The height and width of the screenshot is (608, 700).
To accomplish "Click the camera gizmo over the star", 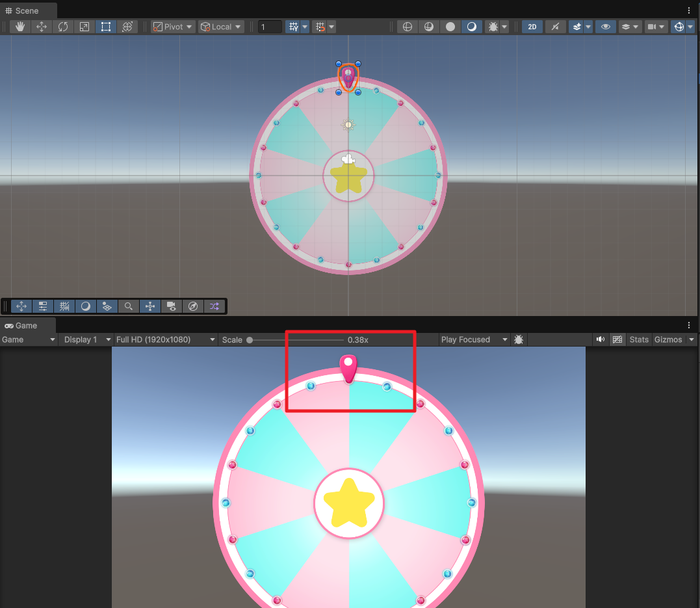I will (x=348, y=159).
